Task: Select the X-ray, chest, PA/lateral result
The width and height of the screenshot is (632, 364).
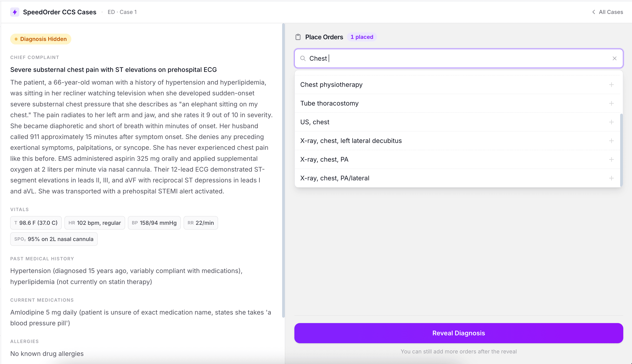Action: 457,178
